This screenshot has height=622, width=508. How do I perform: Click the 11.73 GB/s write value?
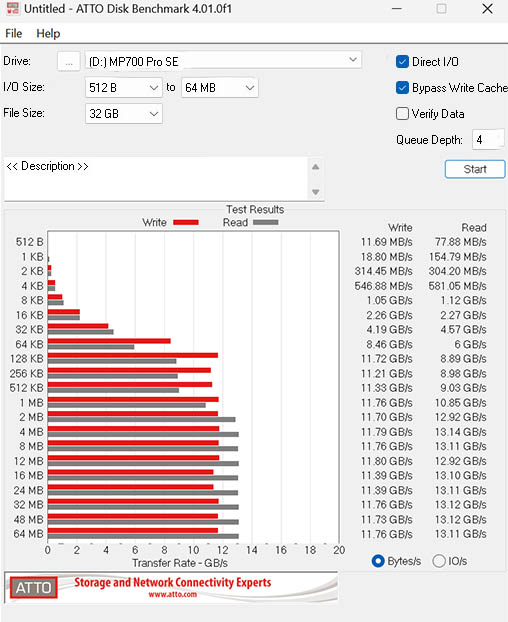pos(386,520)
